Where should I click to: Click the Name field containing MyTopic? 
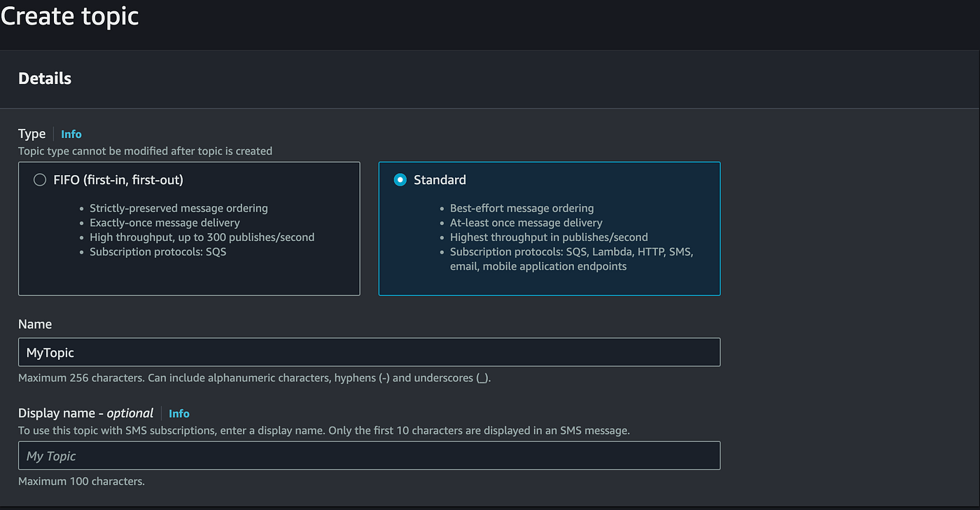(369, 352)
